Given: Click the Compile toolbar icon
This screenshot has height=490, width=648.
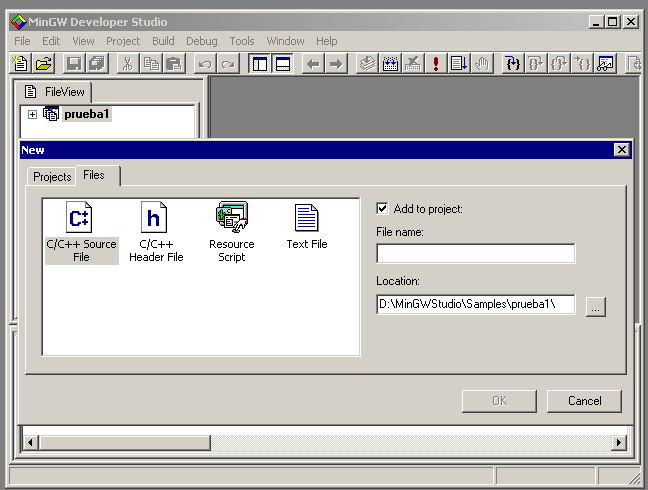Looking at the screenshot, I should point(367,64).
